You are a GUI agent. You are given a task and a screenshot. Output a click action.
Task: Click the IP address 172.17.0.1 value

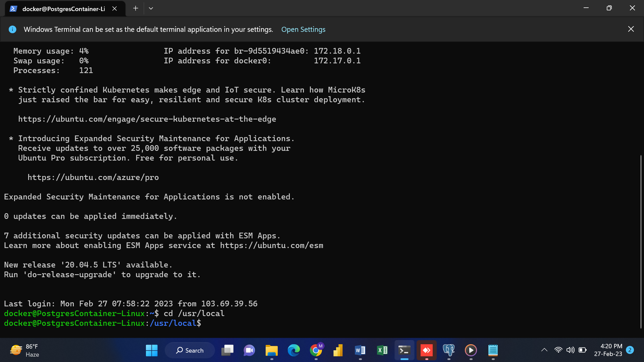(337, 61)
